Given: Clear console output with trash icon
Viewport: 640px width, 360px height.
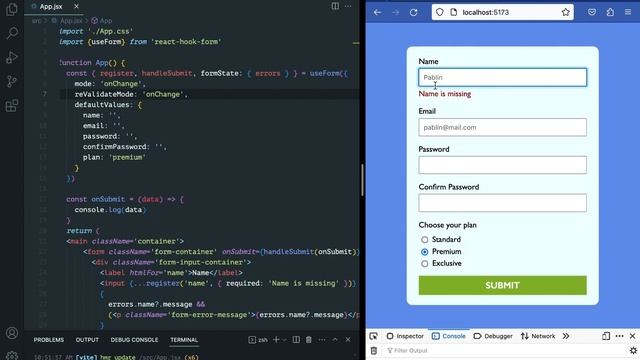Looking at the screenshot, I should click(373, 351).
